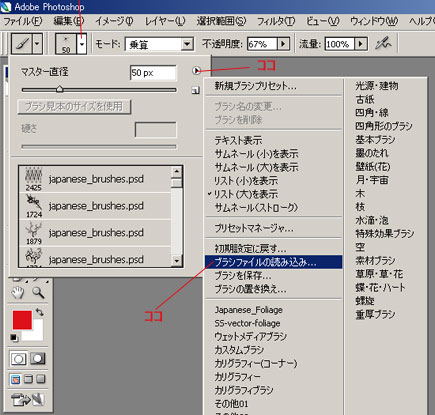Open the ビュー(V) menu
Viewport: 435px width, 415px height.
tap(323, 22)
